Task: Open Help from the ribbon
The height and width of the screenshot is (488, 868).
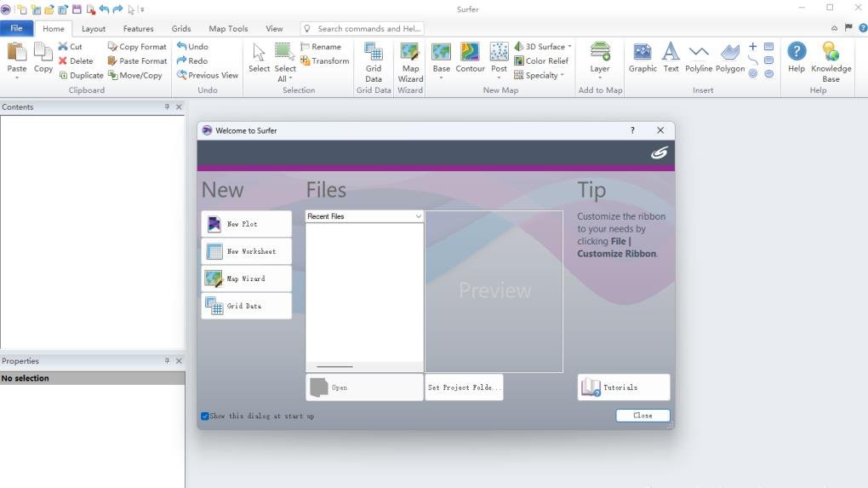Action: point(796,58)
